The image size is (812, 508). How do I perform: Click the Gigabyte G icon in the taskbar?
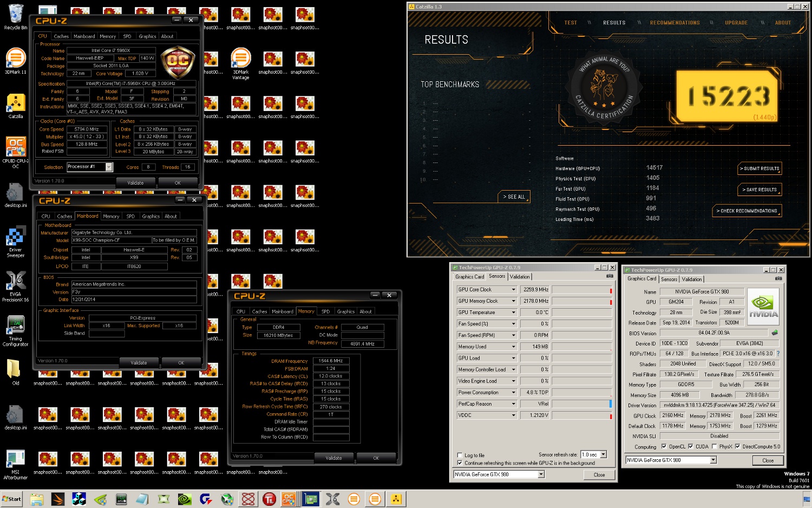[206, 499]
